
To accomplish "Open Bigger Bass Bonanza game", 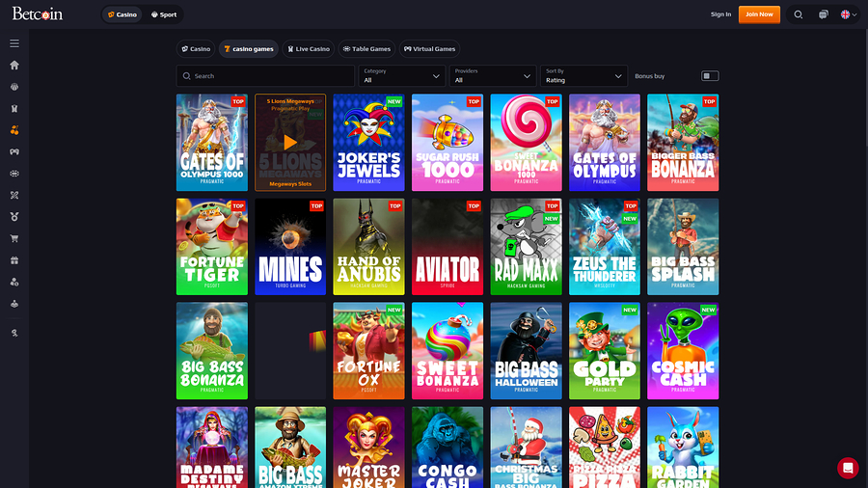I will pyautogui.click(x=683, y=142).
